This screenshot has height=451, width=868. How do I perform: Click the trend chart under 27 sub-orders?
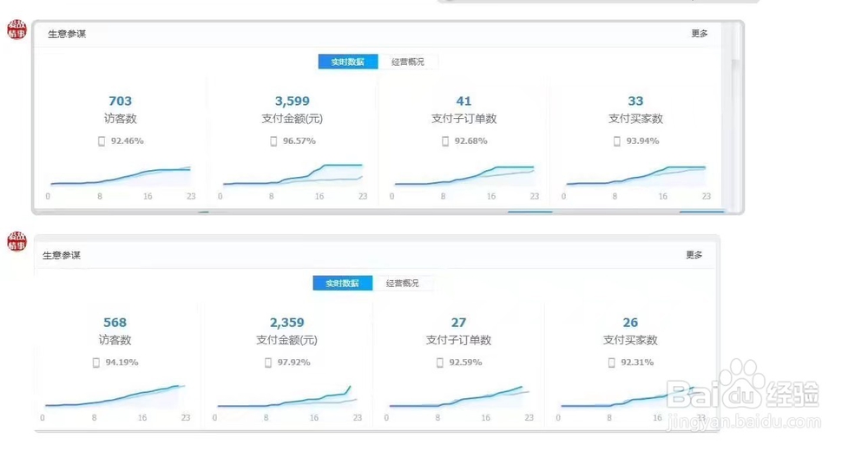click(x=459, y=396)
